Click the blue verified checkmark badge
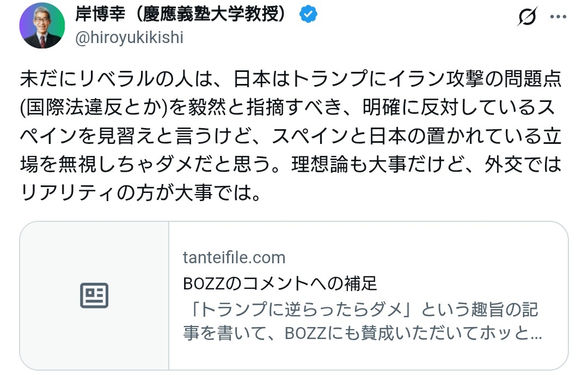The height and width of the screenshot is (375, 588). [308, 15]
